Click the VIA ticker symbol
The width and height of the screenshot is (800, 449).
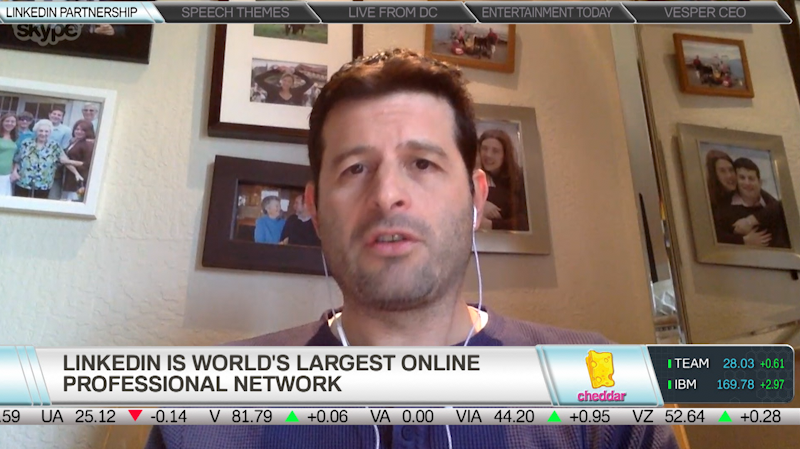click(468, 416)
